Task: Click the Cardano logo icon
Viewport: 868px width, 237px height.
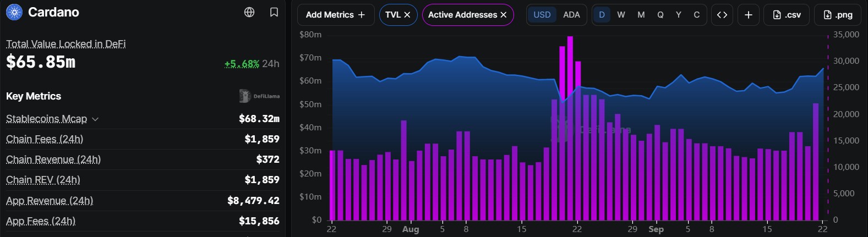Action: tap(14, 12)
